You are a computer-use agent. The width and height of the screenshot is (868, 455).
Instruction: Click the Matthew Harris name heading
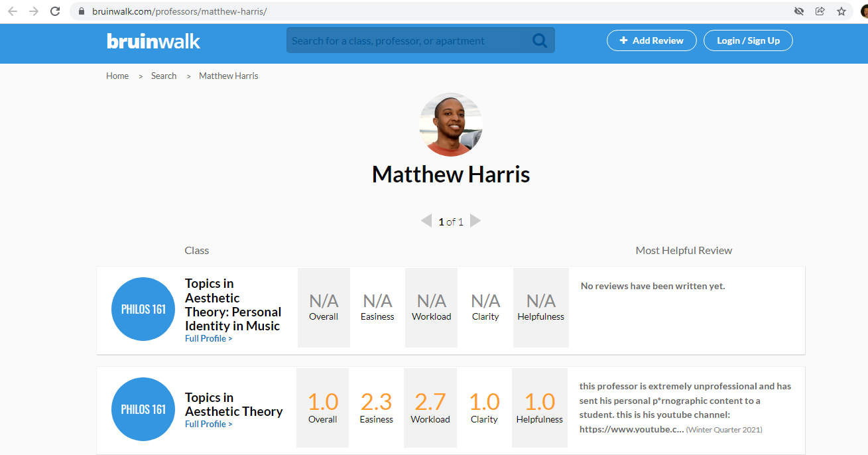(x=451, y=174)
